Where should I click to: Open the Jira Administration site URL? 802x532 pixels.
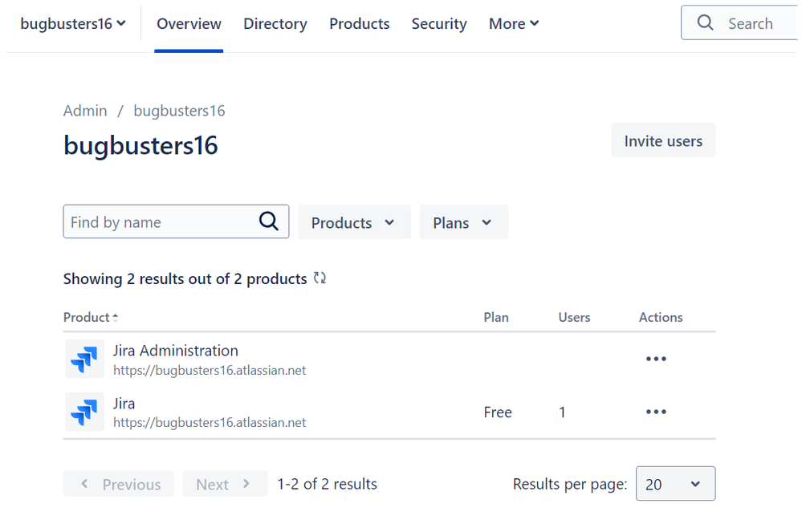(210, 370)
